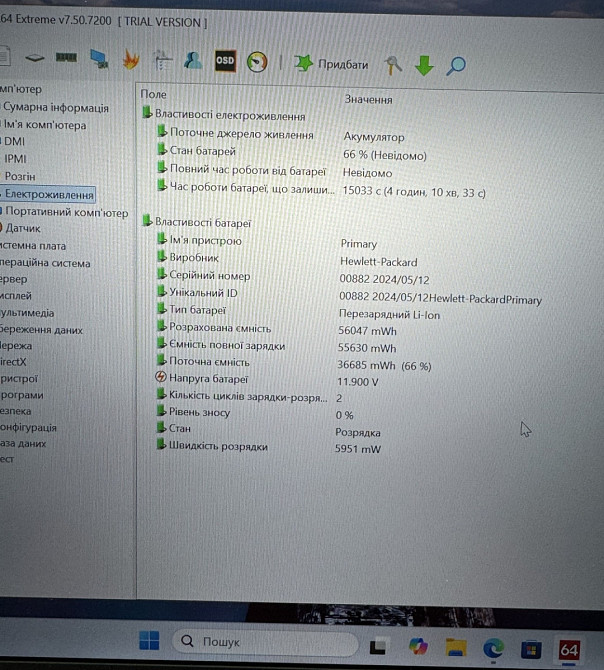
Task: Click the memory RAM module toolbar icon
Action: [x=66, y=57]
